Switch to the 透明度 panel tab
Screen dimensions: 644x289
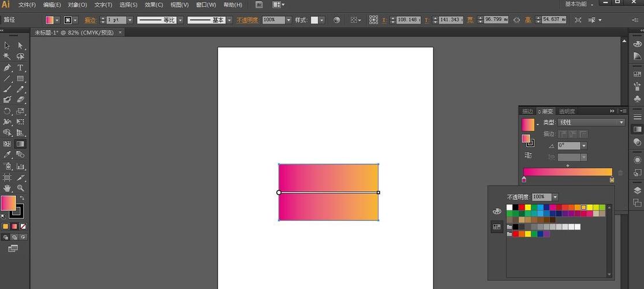[x=567, y=111]
